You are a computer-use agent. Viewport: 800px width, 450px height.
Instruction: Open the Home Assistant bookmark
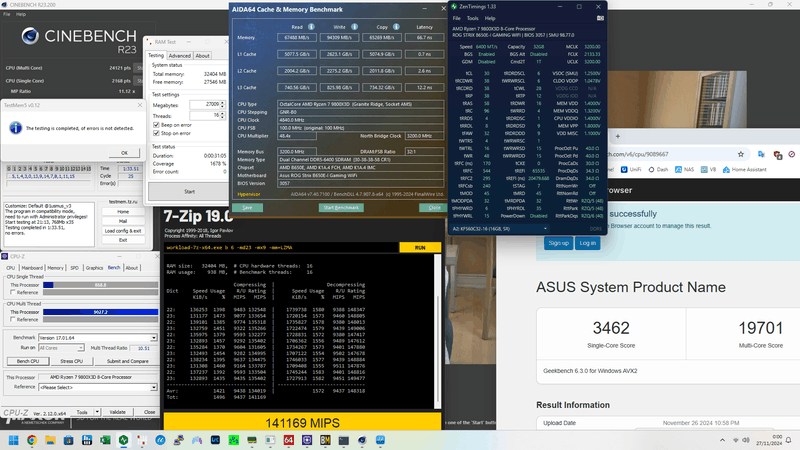[744, 169]
